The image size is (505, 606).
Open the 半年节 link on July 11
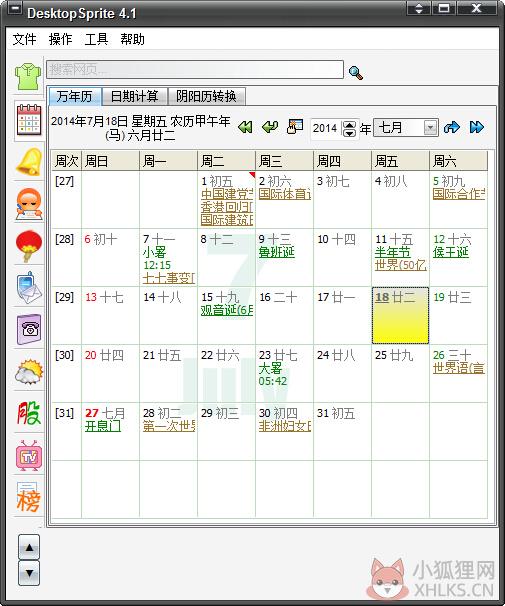tap(393, 252)
